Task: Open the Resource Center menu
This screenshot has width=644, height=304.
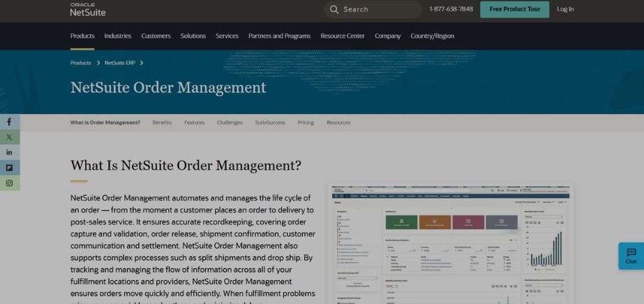Action: pos(343,36)
